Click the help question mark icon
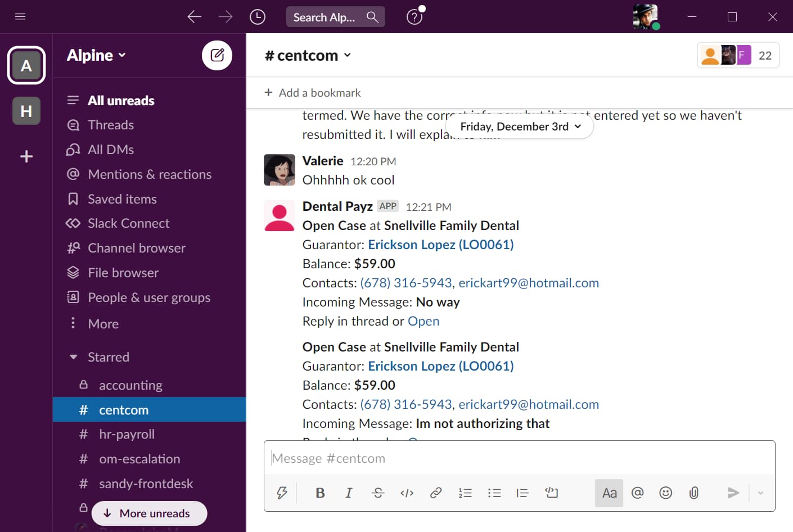The height and width of the screenshot is (532, 793). pos(414,17)
